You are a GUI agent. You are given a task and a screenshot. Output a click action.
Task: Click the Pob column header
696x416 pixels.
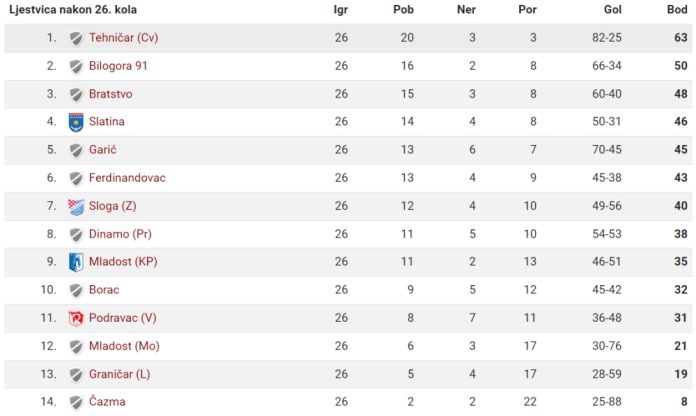point(403,10)
